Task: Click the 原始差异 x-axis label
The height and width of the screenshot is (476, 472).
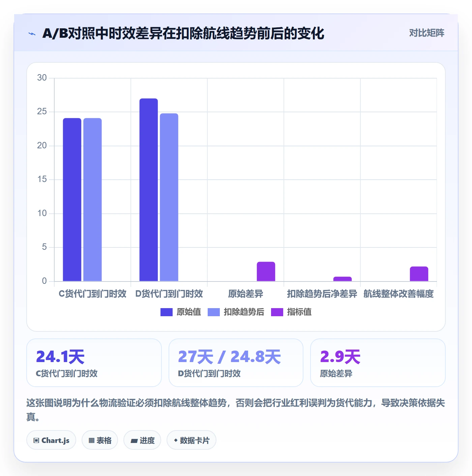Action: (x=245, y=294)
